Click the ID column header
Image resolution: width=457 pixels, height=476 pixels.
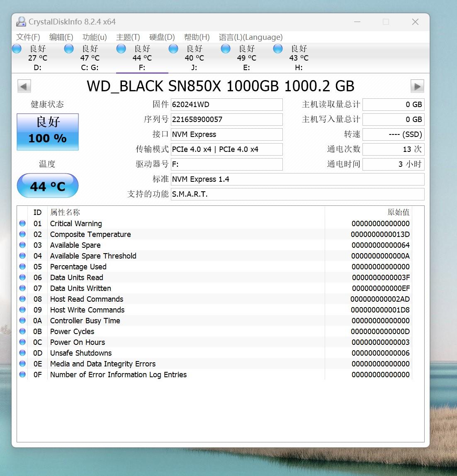(37, 212)
